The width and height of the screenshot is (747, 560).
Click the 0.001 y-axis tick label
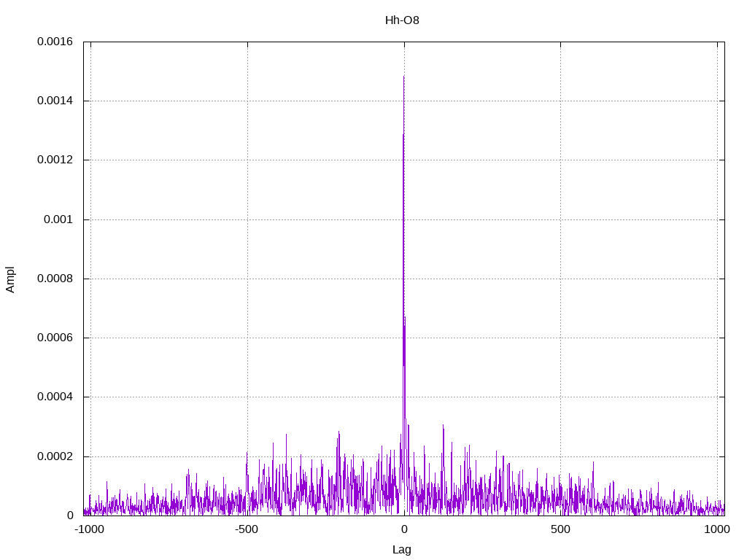(58, 219)
